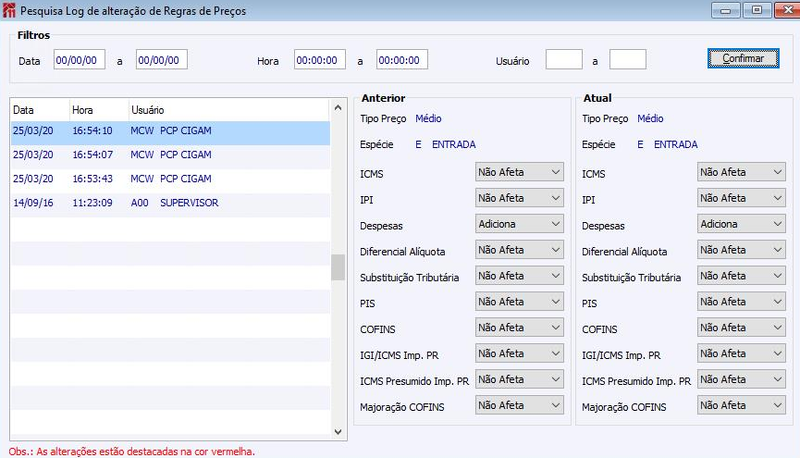Open the Atual Despesas dropdown
The width and height of the screenshot is (800, 458).
click(741, 224)
